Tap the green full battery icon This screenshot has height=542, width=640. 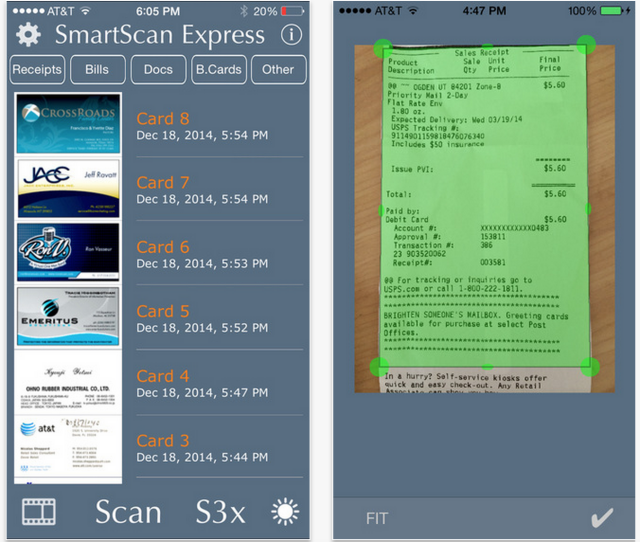pos(611,11)
